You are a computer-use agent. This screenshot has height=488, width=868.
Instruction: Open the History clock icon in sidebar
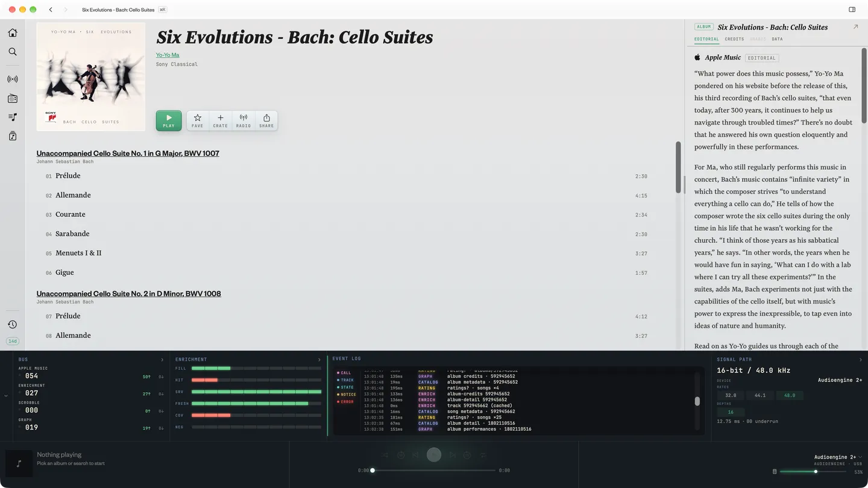13,325
